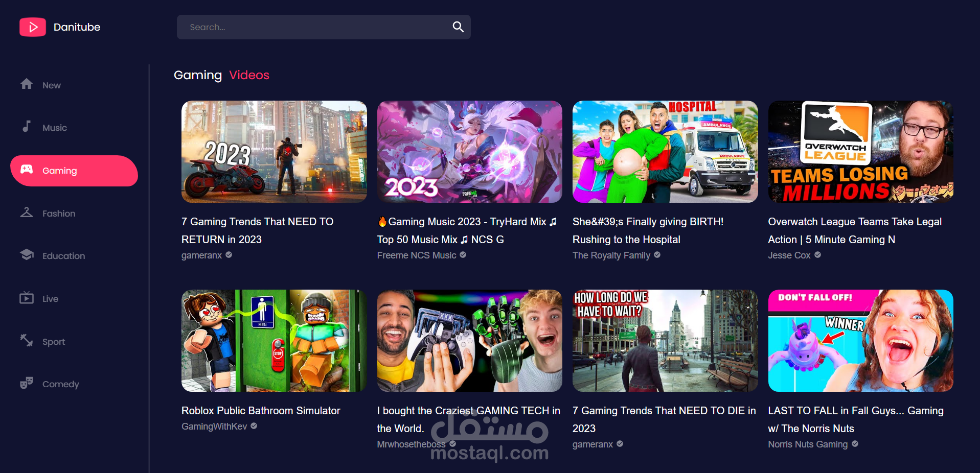Viewport: 980px width, 473px height.
Task: Open the HOSPITAL ambulance video thumbnail
Action: [x=665, y=152]
